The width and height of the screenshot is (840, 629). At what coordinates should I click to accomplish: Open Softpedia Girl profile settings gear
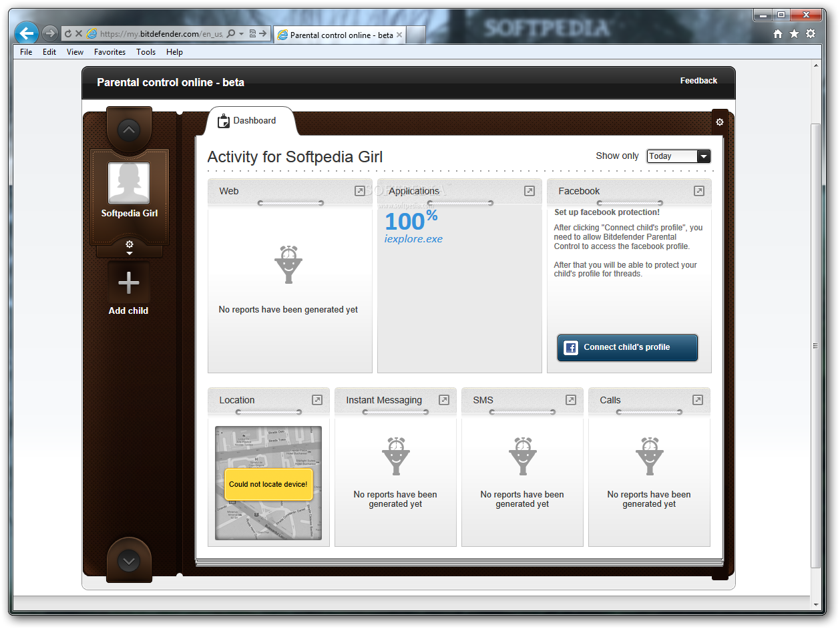(130, 245)
